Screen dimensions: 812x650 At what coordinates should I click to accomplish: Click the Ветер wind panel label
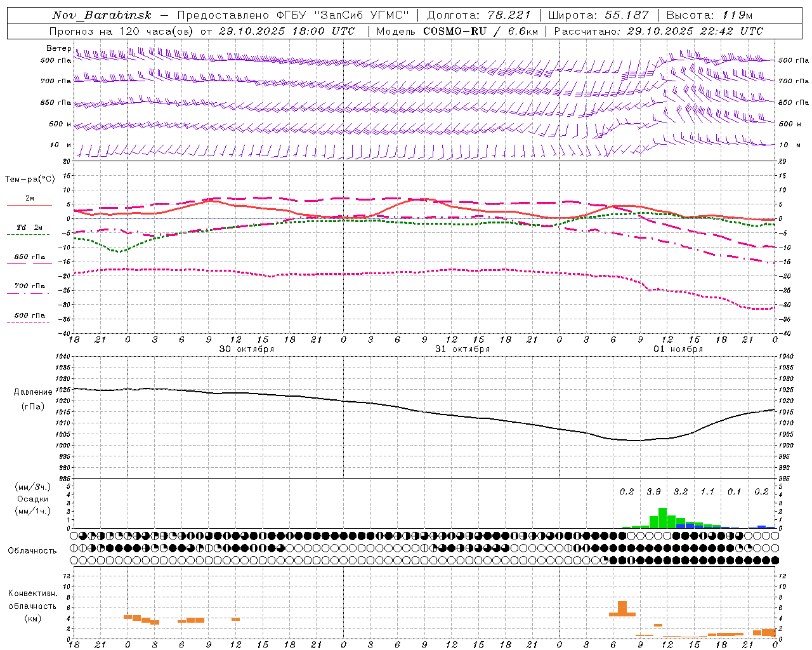click(x=59, y=48)
